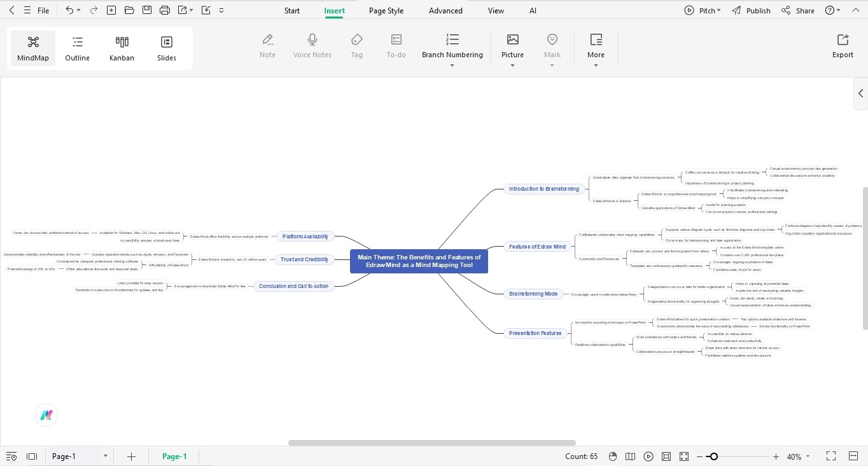Expand the Pitch dropdown arrow

point(719,10)
